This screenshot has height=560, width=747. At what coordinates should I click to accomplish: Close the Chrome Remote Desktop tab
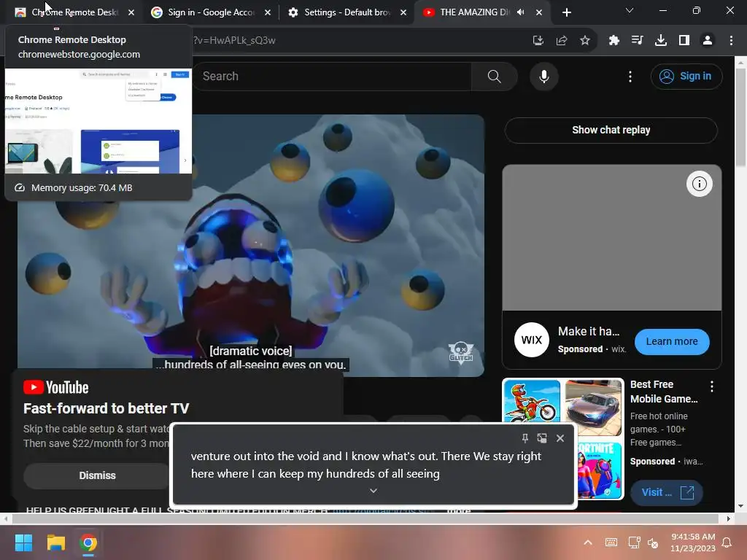(131, 12)
